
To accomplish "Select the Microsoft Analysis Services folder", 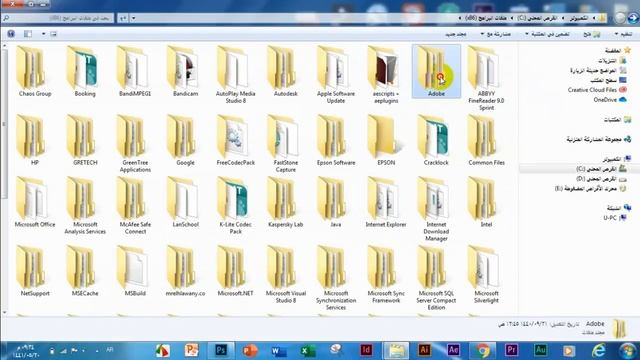I will 85,206.
